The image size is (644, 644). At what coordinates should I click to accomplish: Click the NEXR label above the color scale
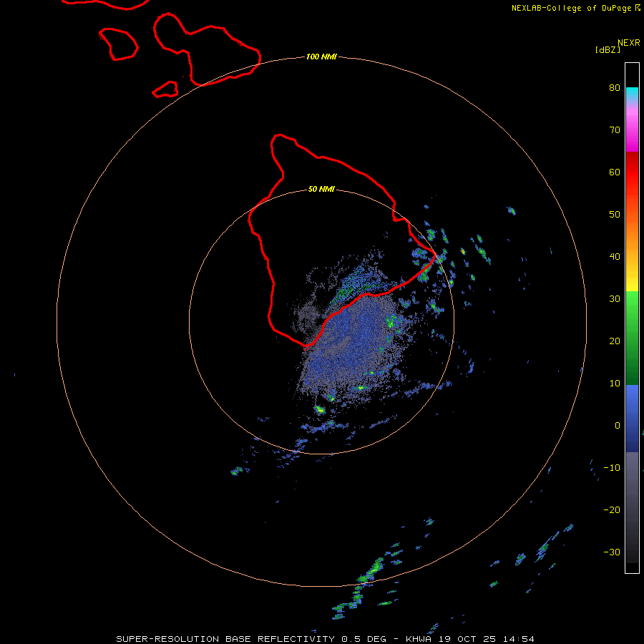pyautogui.click(x=629, y=43)
